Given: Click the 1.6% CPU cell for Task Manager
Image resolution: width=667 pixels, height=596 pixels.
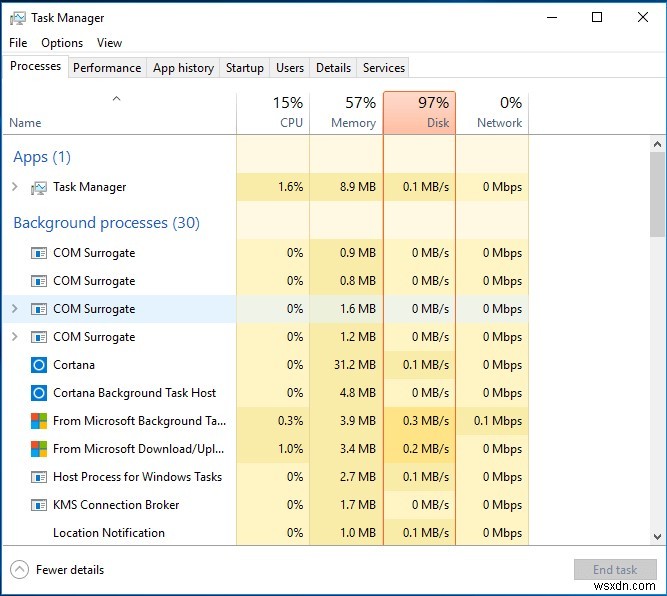Looking at the screenshot, I should [x=273, y=187].
